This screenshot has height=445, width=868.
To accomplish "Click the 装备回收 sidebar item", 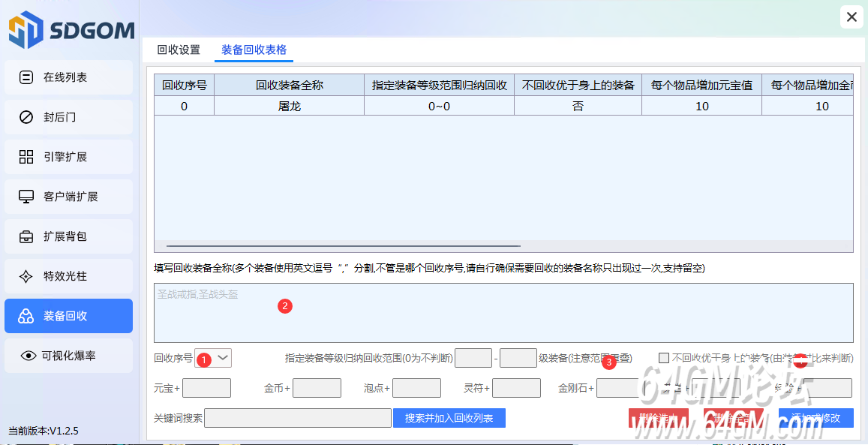I will pyautogui.click(x=68, y=316).
